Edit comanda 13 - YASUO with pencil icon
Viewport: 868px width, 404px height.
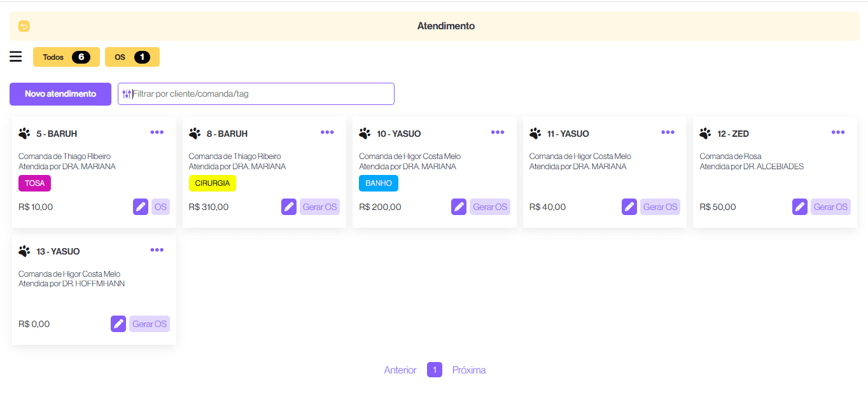[118, 324]
